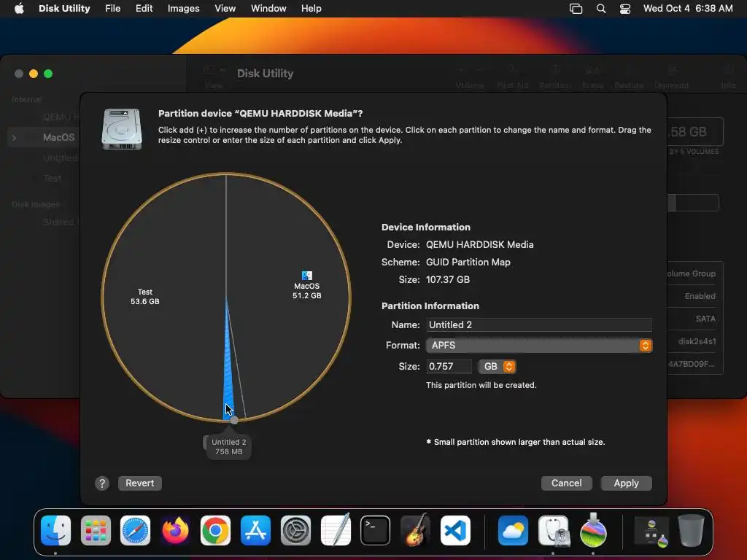Click the Disk Utility icon in Dock
This screenshot has height=560, width=747.
tap(553, 531)
